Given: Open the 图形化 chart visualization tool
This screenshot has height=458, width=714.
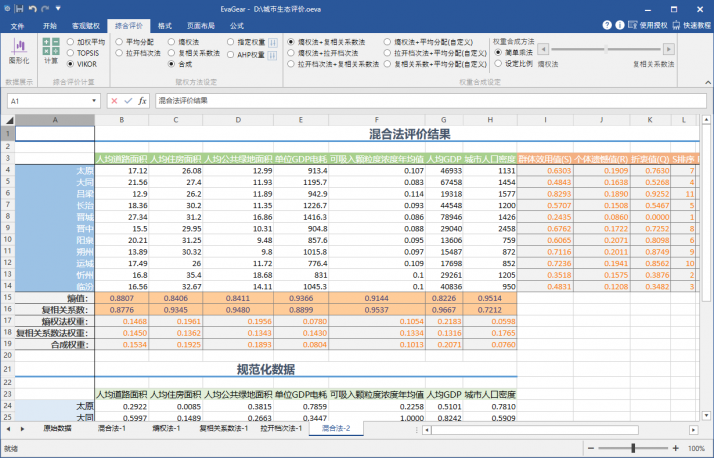Looking at the screenshot, I should click(19, 51).
